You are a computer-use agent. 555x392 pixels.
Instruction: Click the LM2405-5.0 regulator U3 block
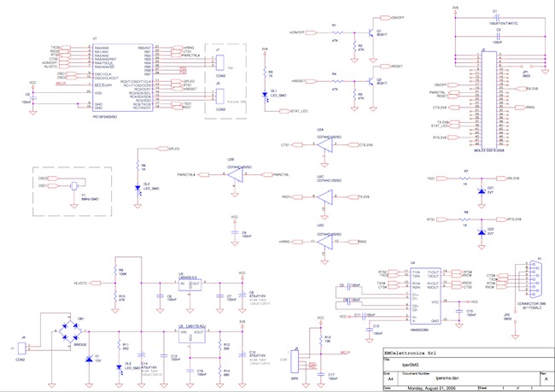point(190,284)
